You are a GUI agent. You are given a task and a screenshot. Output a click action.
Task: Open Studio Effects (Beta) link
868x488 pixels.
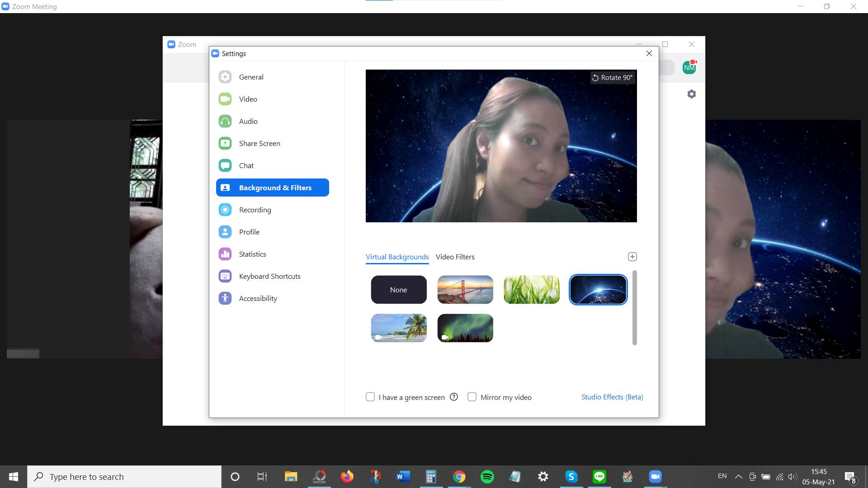tap(612, 397)
